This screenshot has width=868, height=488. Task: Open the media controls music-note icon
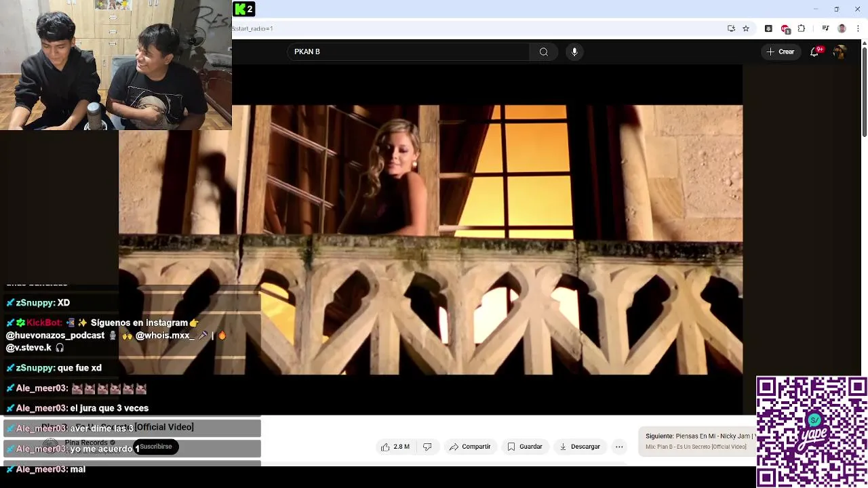(825, 28)
